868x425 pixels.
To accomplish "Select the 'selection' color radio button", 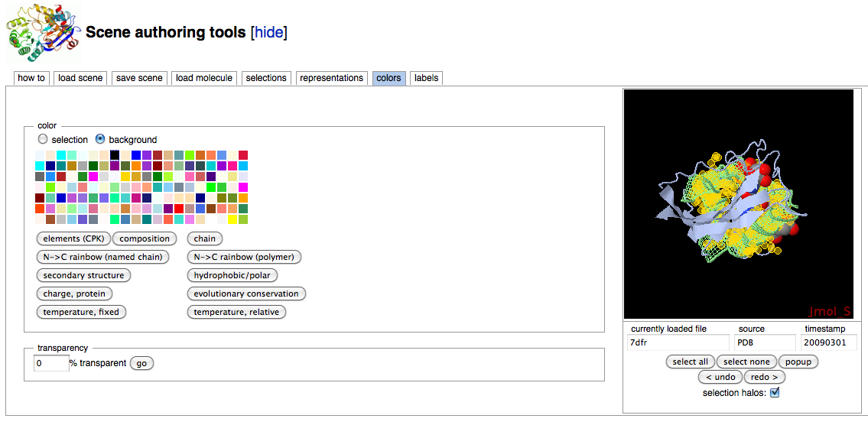I will [x=43, y=140].
